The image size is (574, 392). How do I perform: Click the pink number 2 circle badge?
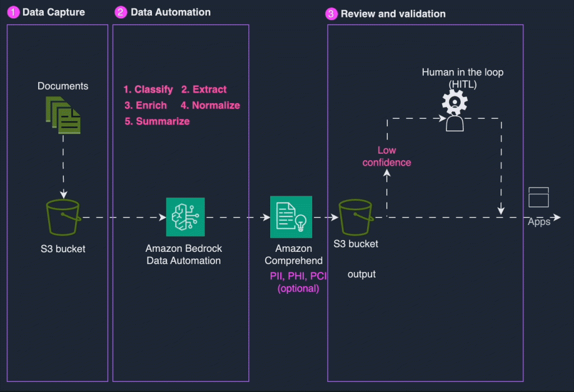121,13
